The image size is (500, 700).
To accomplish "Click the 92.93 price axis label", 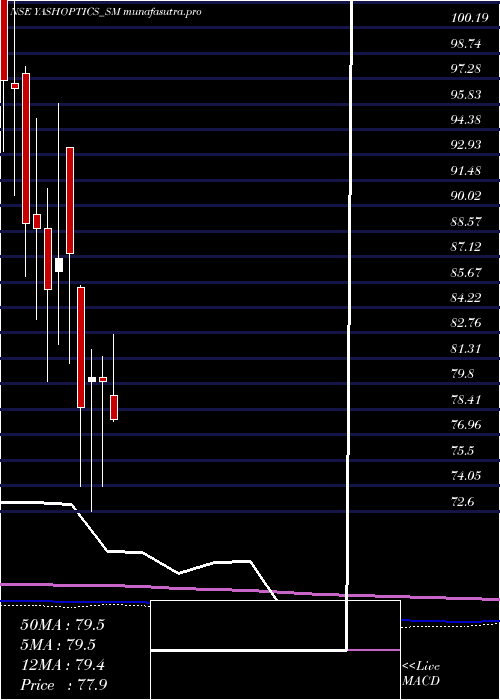I will [x=466, y=145].
